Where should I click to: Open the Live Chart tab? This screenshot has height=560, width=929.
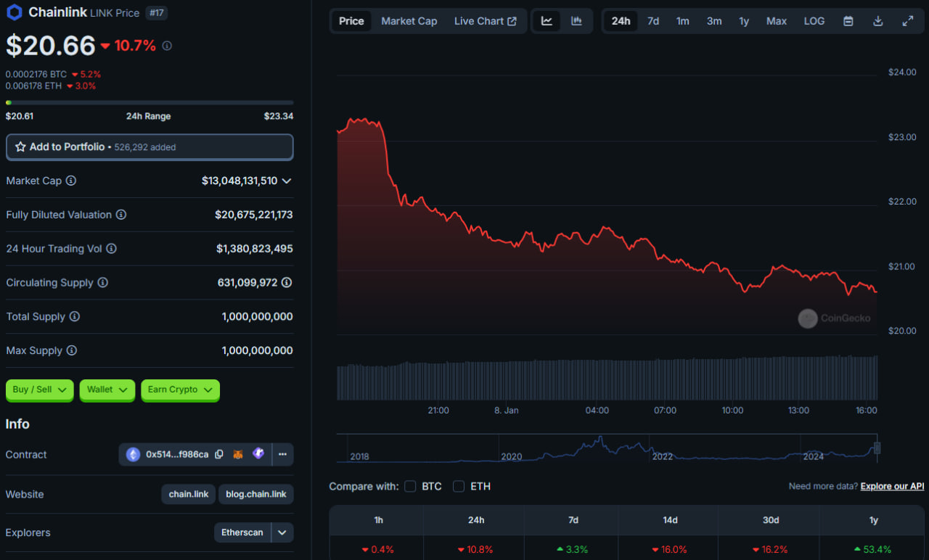pyautogui.click(x=486, y=21)
